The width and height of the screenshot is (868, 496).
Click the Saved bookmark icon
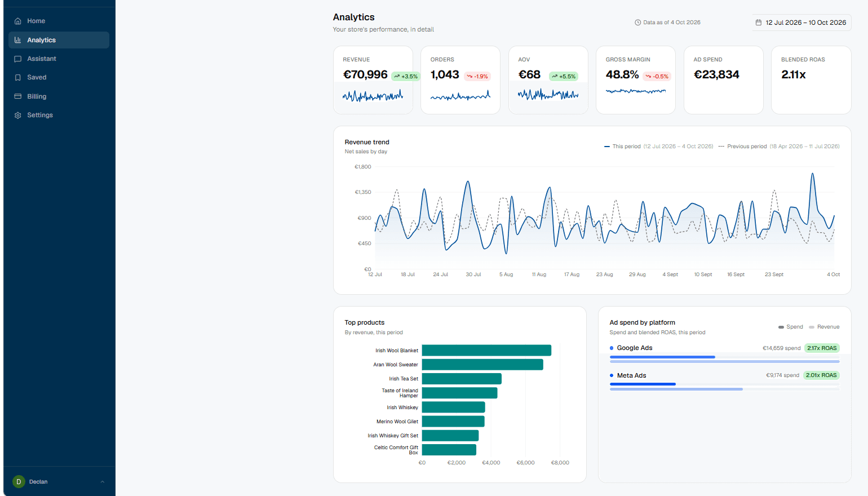[x=17, y=77]
